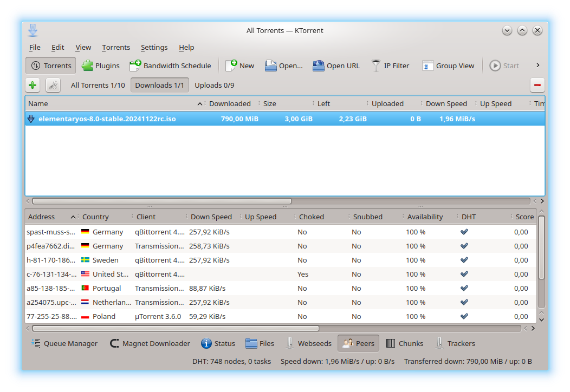Toggle Group View panel

coord(448,66)
